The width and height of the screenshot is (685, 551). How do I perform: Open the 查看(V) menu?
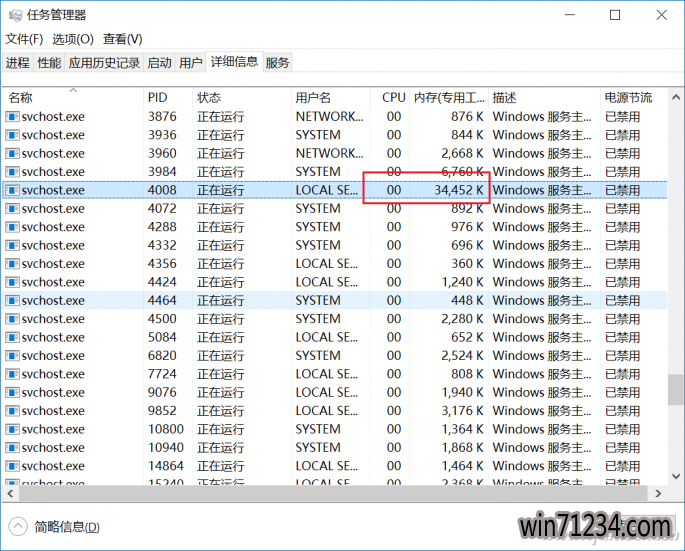(x=122, y=39)
